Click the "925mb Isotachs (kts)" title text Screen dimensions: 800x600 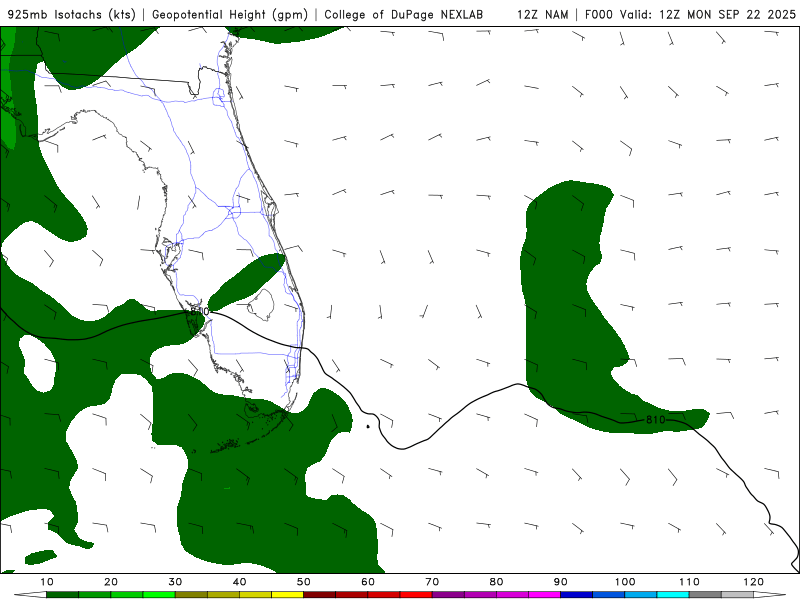coord(72,14)
